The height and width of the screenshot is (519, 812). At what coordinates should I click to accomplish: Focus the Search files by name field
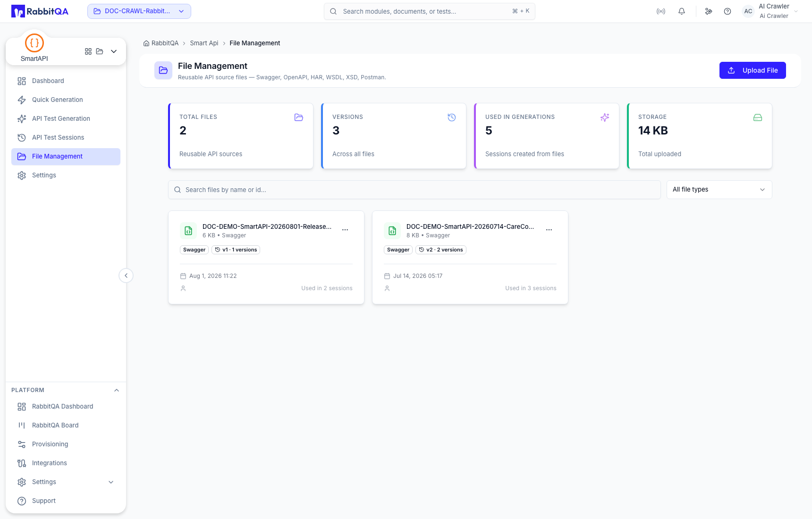(414, 190)
